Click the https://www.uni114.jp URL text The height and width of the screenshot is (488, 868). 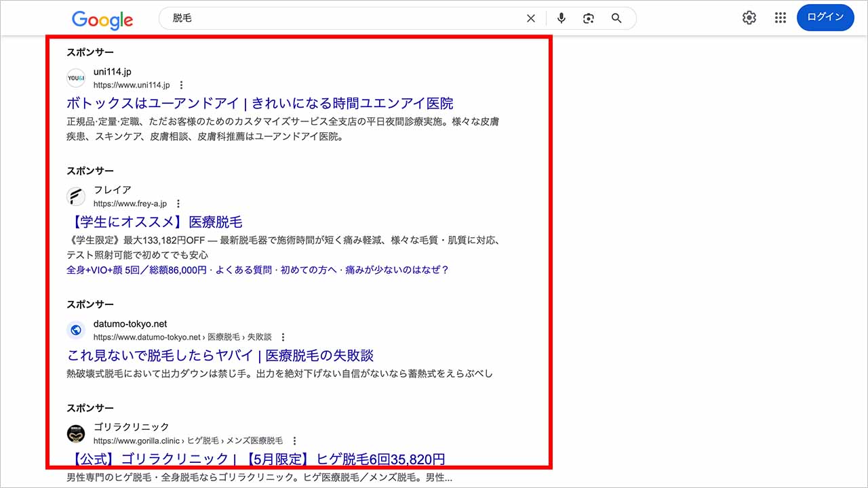(132, 85)
